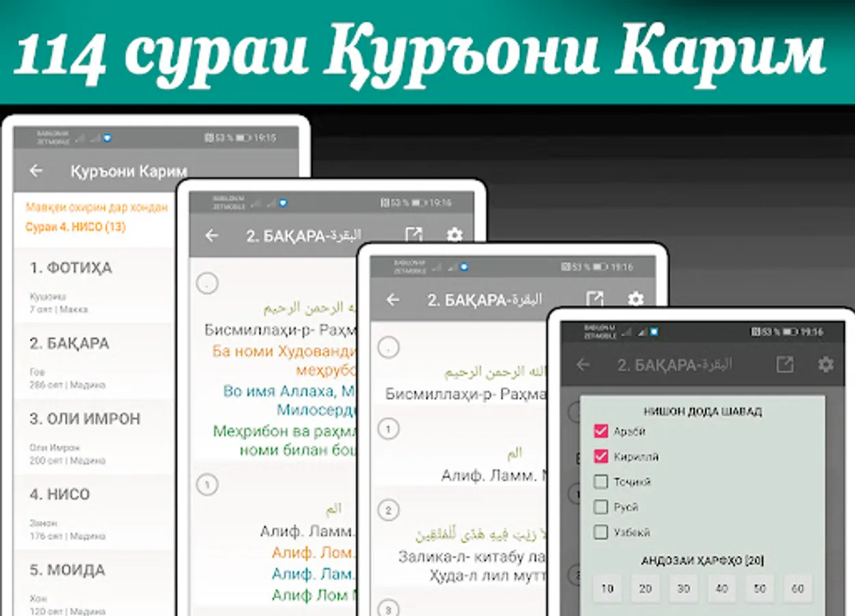This screenshot has width=855, height=616.
Task: Open surah 5. МОИДА
Action: 94,582
